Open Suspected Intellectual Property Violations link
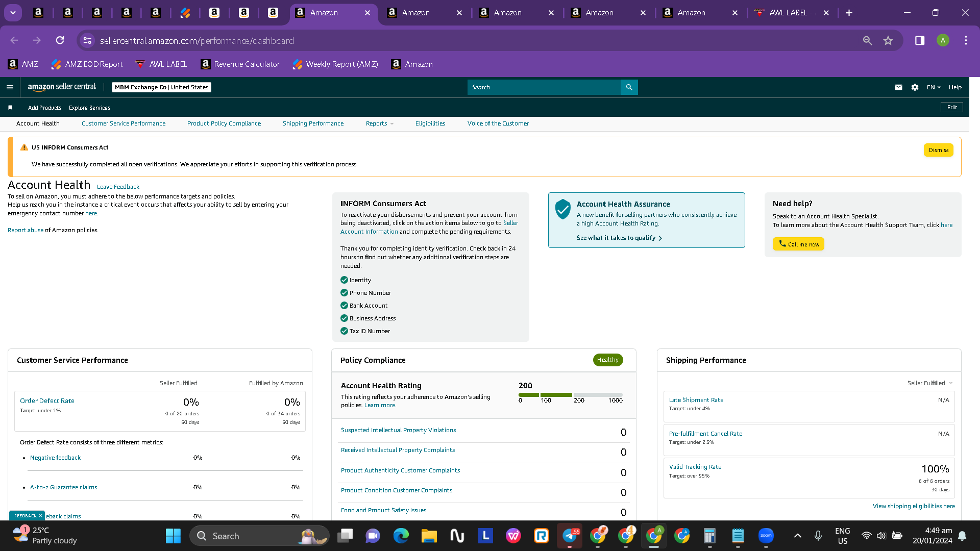The width and height of the screenshot is (980, 551). coord(398,430)
